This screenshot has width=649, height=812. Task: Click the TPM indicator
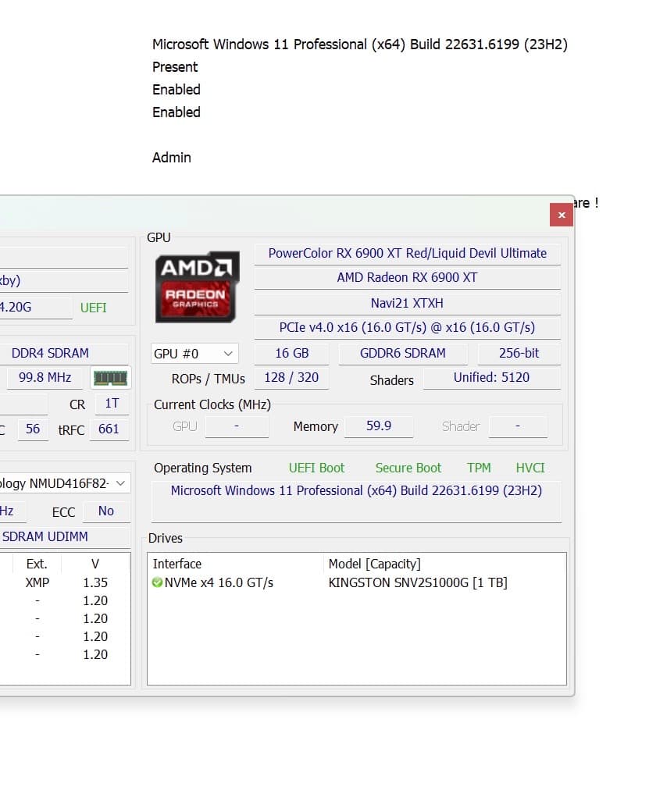[479, 468]
